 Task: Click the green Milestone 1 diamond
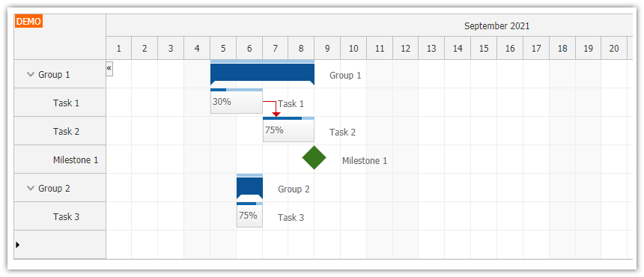[315, 157]
